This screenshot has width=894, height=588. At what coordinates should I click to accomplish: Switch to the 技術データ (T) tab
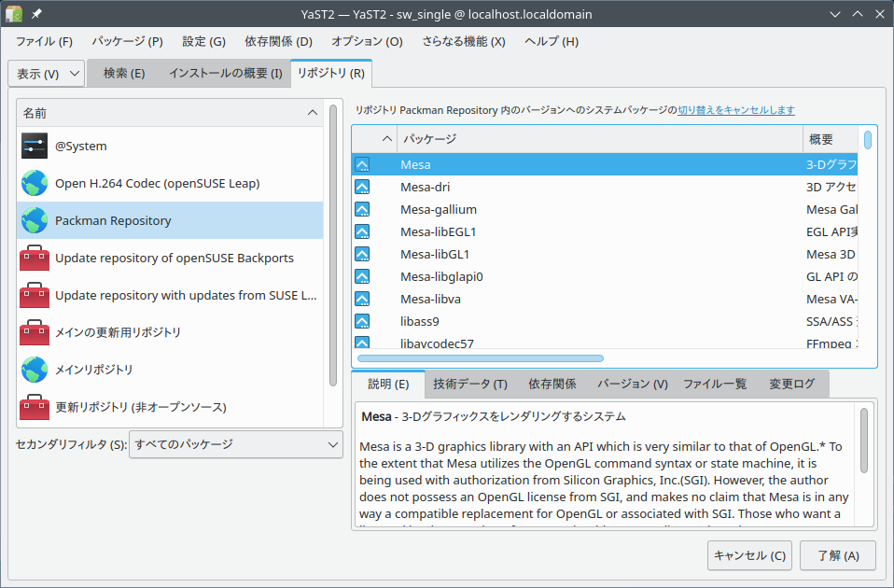(470, 384)
